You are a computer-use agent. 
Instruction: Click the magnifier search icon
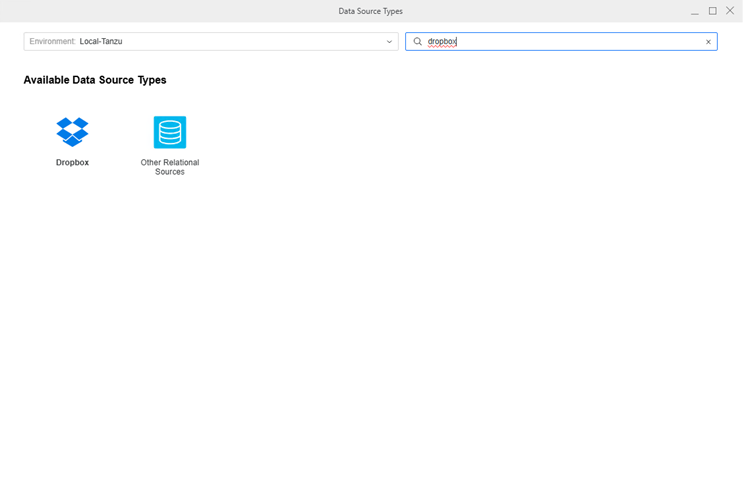[417, 42]
